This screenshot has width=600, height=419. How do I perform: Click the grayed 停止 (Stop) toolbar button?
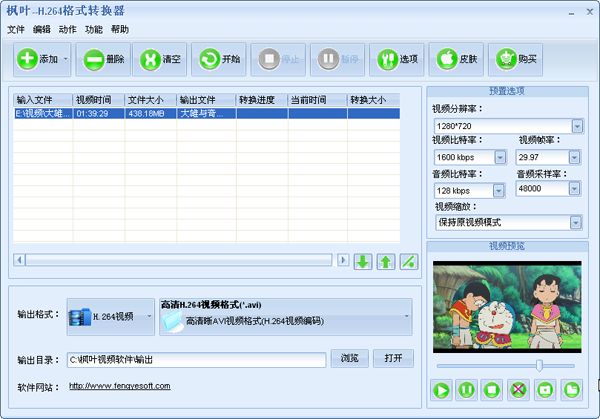pos(278,59)
